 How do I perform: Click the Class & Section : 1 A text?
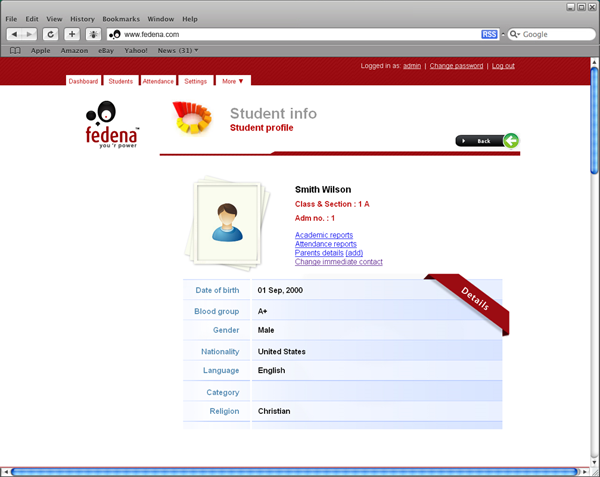coord(332,204)
